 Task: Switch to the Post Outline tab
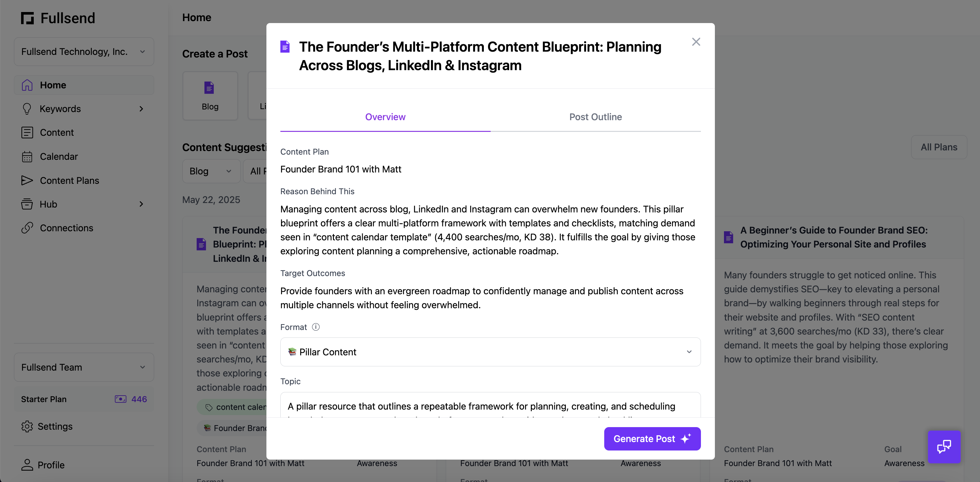[x=595, y=117]
